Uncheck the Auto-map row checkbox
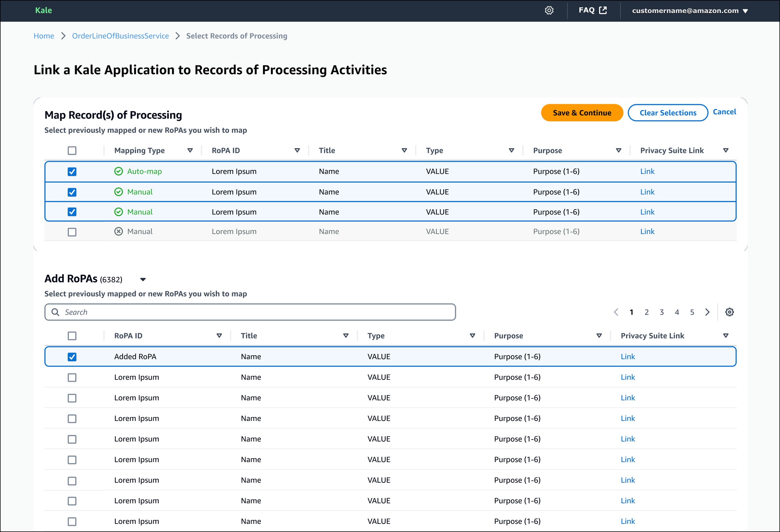This screenshot has width=780, height=532. pos(72,172)
